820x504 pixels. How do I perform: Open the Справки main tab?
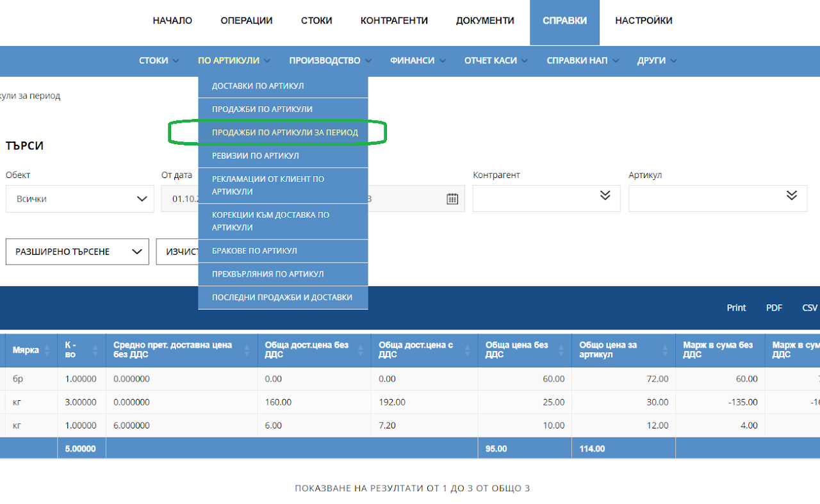click(564, 22)
